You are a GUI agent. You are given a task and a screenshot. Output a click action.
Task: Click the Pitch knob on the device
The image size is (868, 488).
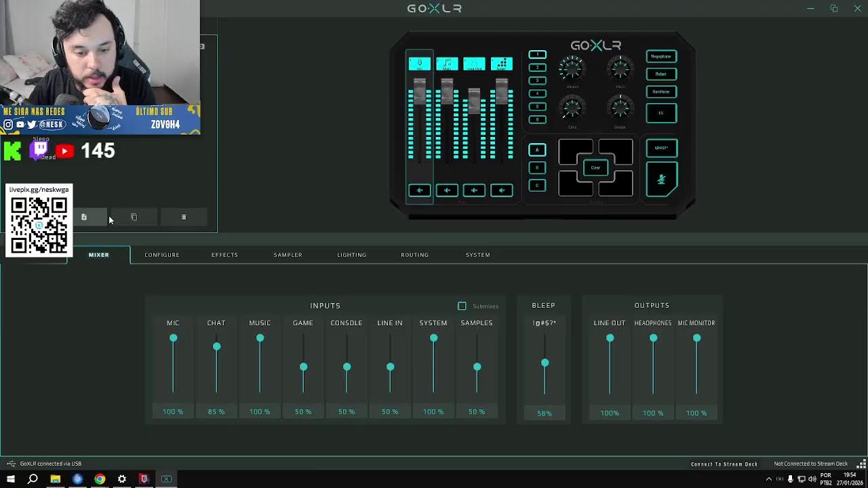pyautogui.click(x=620, y=68)
